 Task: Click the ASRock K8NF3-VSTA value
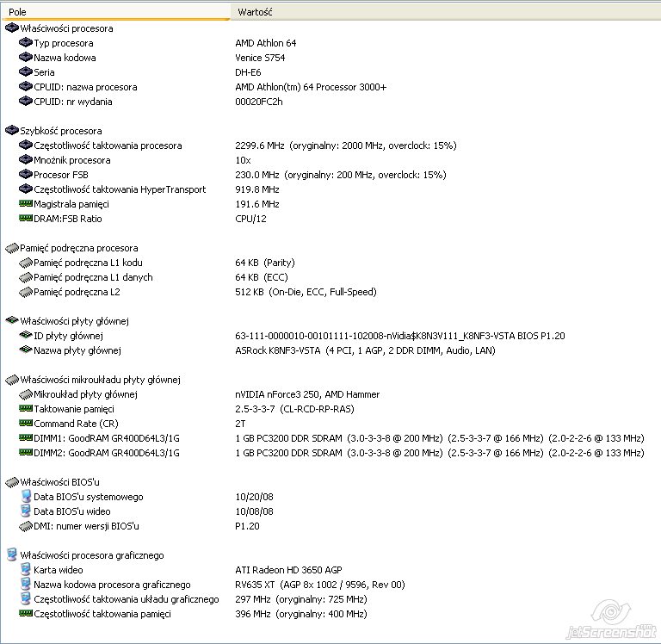pos(365,350)
